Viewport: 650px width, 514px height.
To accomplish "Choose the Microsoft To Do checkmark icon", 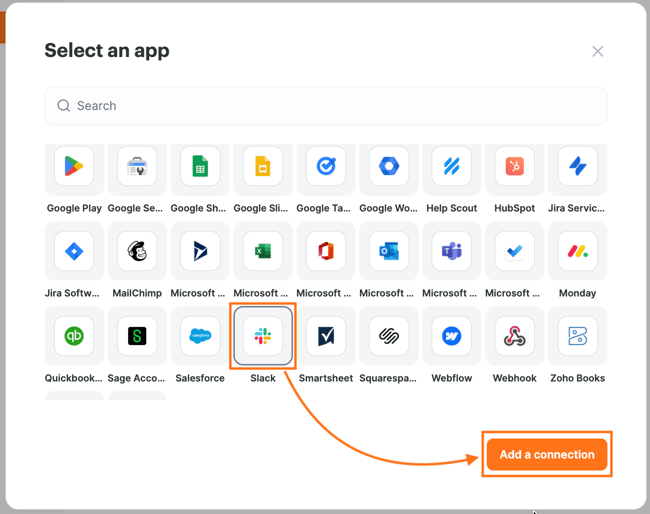I will click(515, 251).
